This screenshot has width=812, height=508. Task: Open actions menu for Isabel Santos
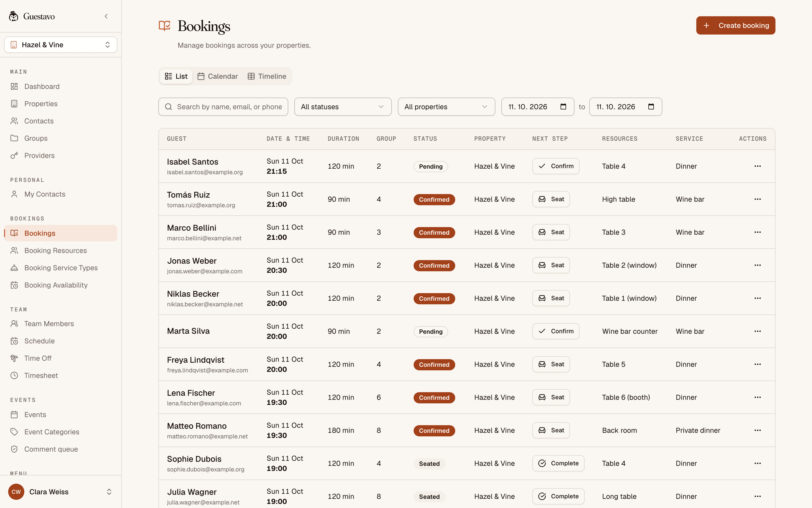[758, 166]
